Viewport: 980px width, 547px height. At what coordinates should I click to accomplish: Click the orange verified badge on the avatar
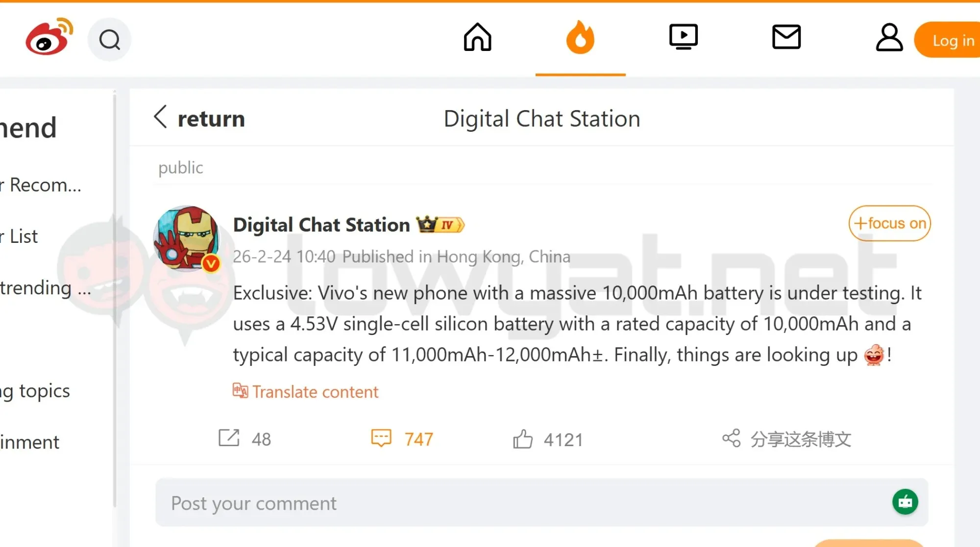pyautogui.click(x=211, y=263)
